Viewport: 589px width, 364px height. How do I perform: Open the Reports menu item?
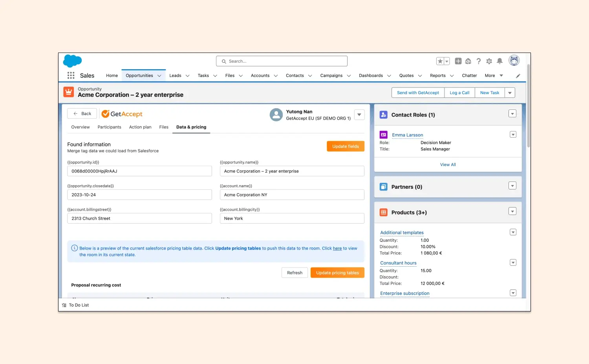[x=438, y=75]
